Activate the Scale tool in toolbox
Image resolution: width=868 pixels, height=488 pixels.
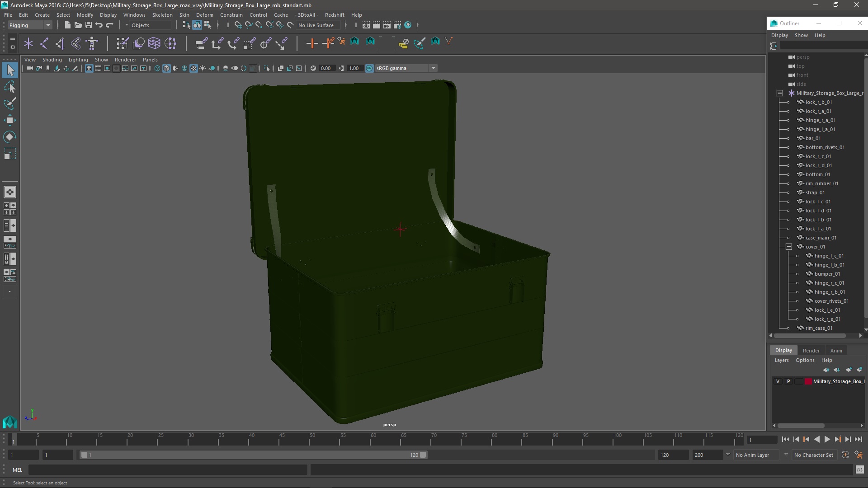[x=10, y=154]
